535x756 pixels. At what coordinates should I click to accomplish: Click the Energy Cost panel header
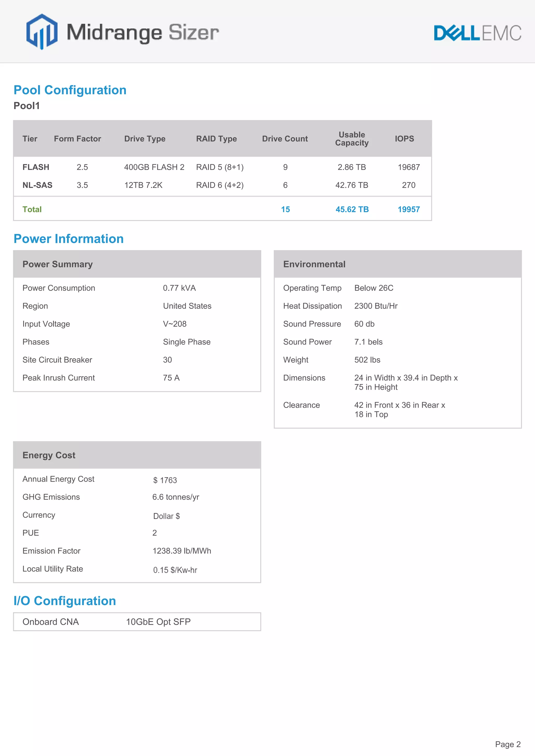49,455
